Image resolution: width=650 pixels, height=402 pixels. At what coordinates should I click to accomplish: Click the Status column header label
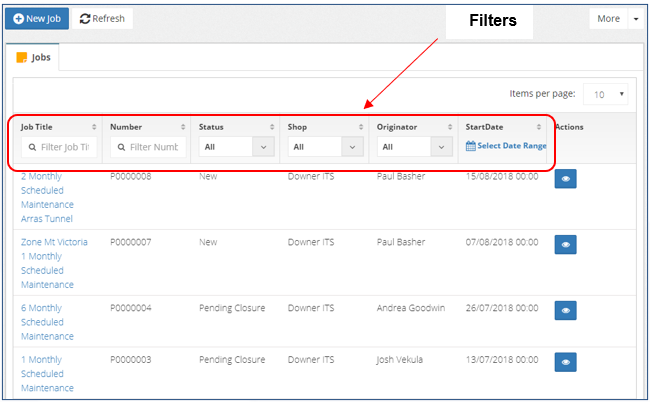pyautogui.click(x=211, y=127)
